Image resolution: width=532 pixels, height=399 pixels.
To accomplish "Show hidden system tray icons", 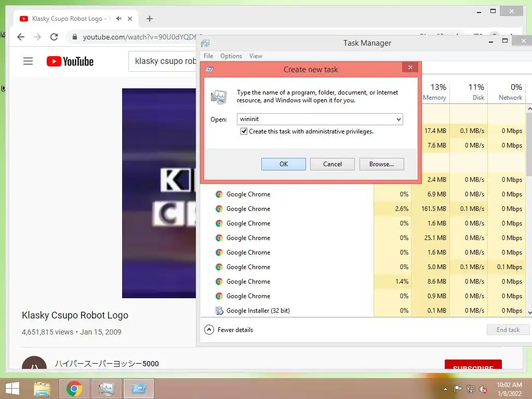I will [x=445, y=390].
